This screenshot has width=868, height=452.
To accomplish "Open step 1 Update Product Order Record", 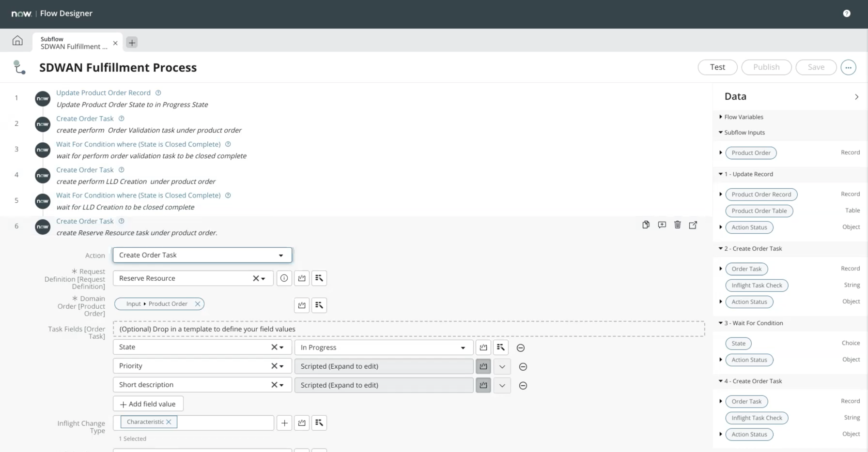I will pyautogui.click(x=103, y=92).
